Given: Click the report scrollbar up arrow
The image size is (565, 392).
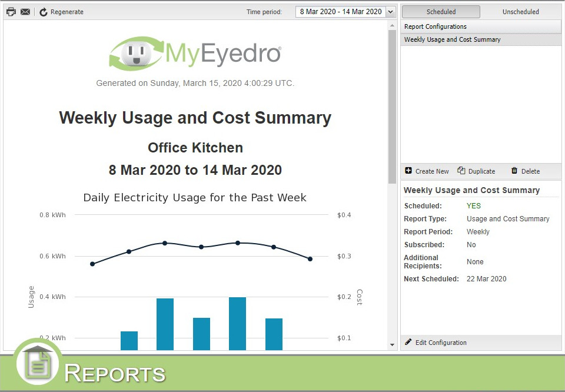Looking at the screenshot, I should [x=392, y=25].
